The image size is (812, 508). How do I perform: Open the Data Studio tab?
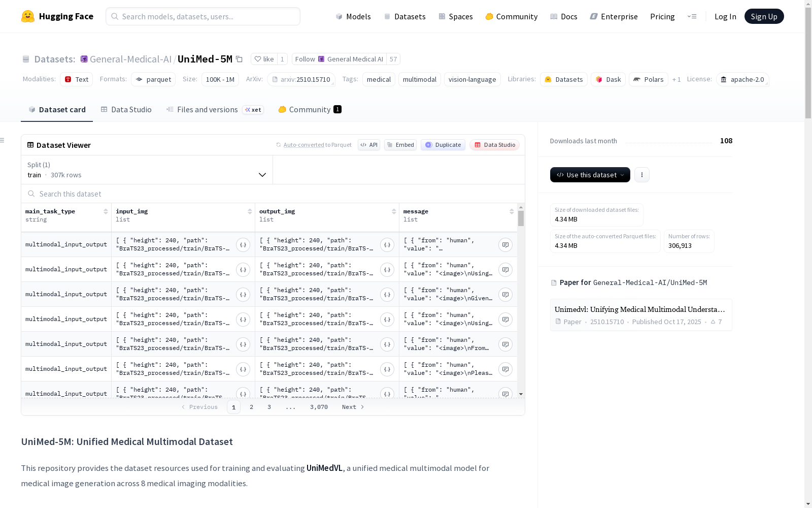pos(126,110)
